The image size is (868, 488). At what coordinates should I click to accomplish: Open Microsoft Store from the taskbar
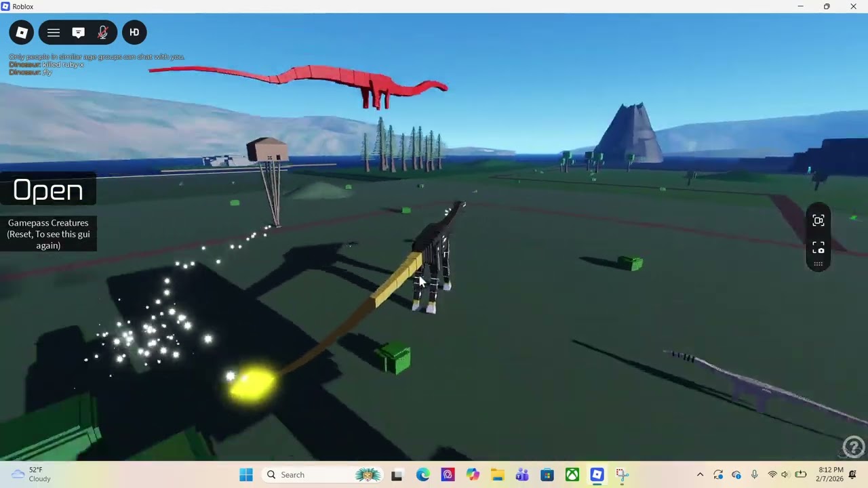pyautogui.click(x=547, y=475)
